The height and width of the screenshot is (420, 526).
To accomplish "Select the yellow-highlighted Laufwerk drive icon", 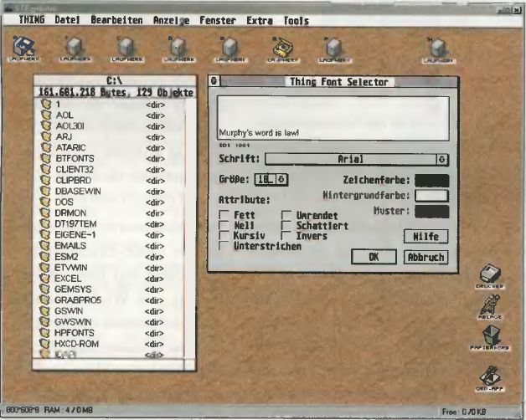I will (279, 49).
